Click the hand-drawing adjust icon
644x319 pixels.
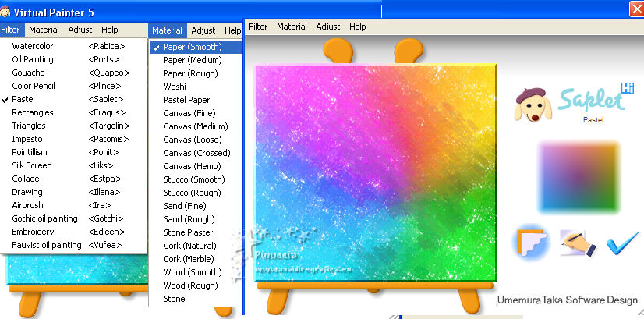[x=578, y=243]
